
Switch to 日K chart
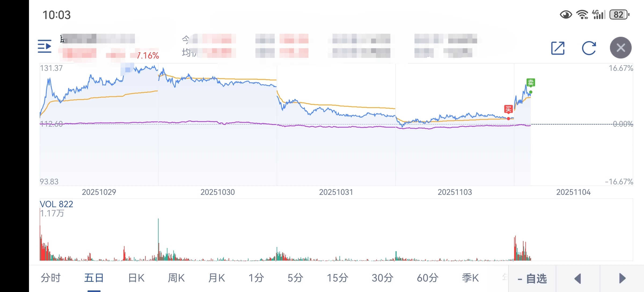[x=136, y=278]
